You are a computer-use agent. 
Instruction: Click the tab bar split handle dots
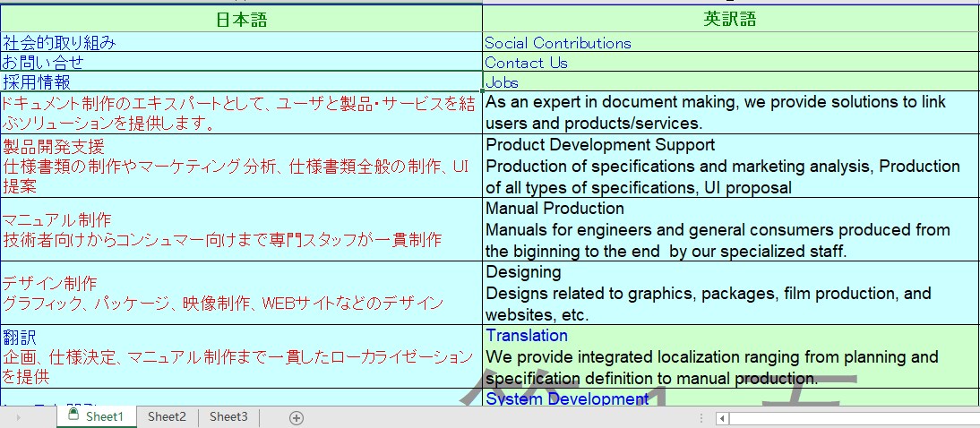coord(701,418)
